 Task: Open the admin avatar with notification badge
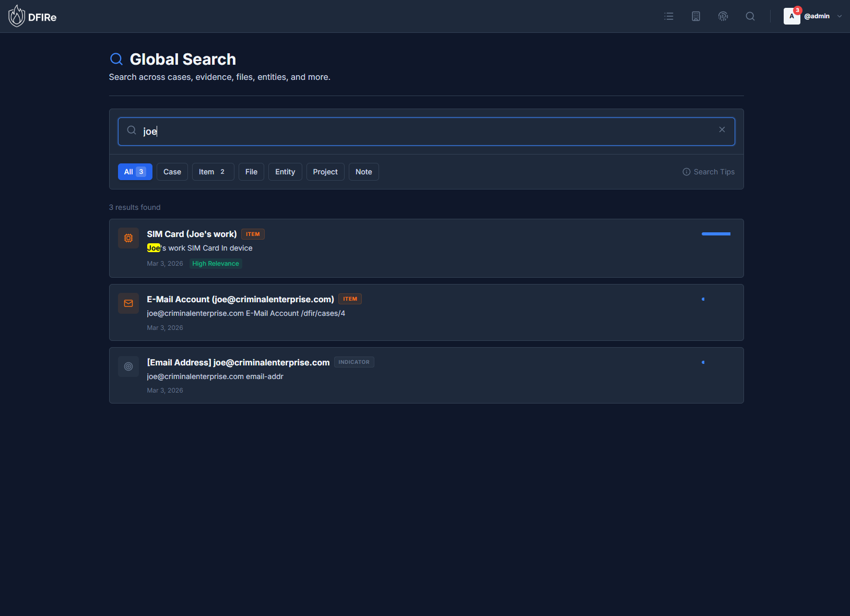792,16
